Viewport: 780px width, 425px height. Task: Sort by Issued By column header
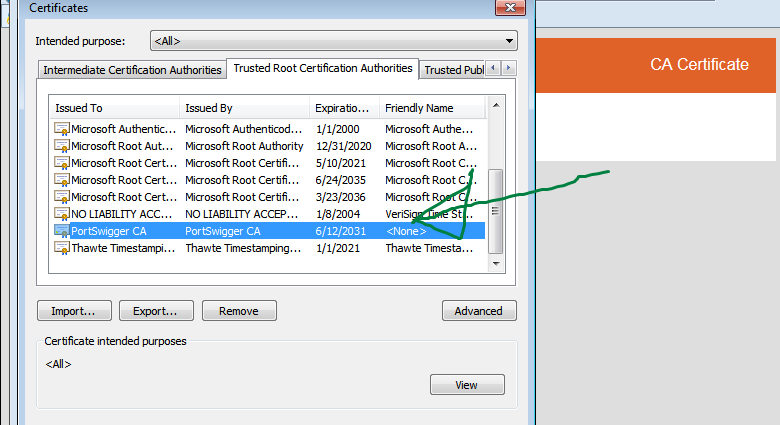click(244, 108)
